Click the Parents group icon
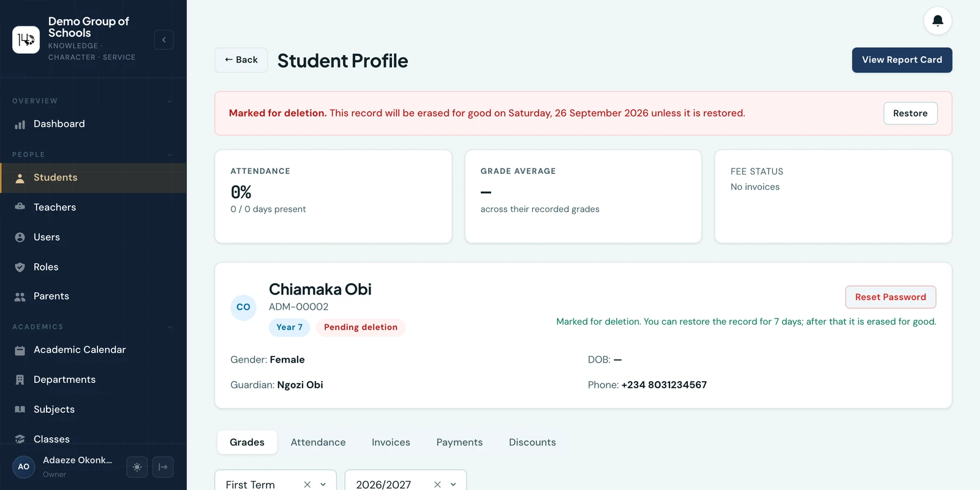This screenshot has width=980, height=490. click(x=20, y=296)
